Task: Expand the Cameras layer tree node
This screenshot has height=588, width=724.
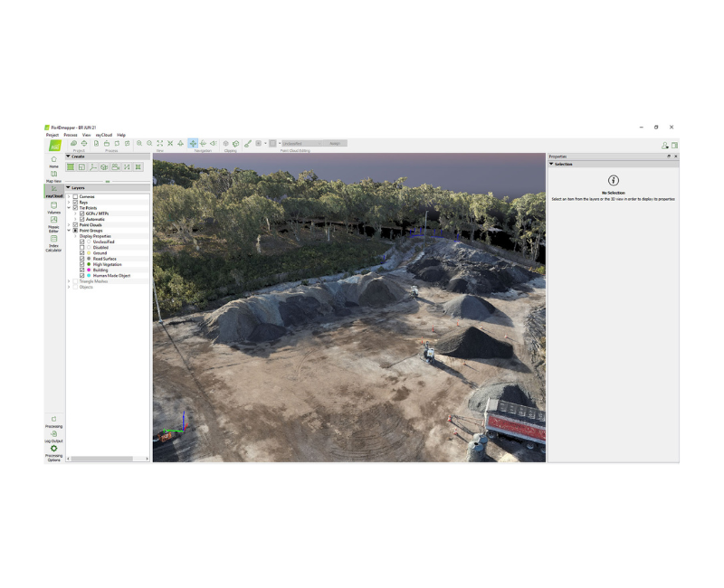Action: 70,196
